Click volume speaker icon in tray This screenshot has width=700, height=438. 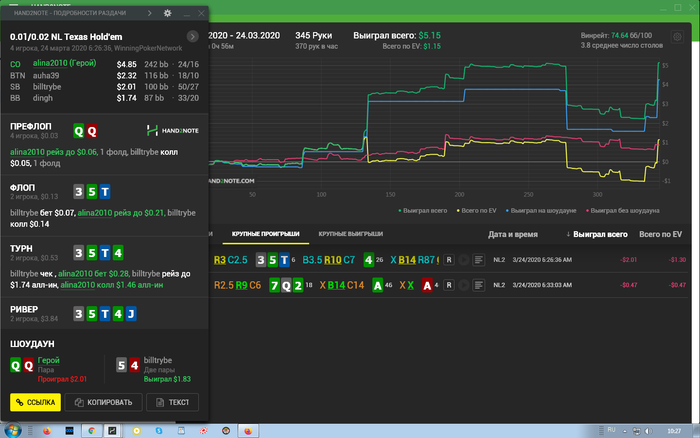point(648,431)
